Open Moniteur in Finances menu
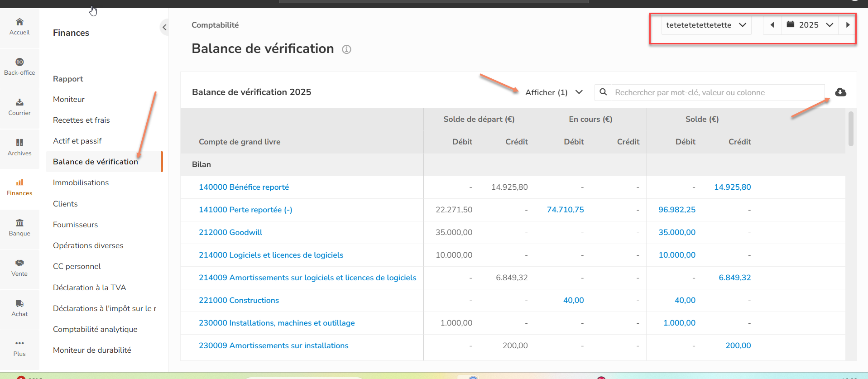Screen dimensions: 868x379 pos(69,99)
